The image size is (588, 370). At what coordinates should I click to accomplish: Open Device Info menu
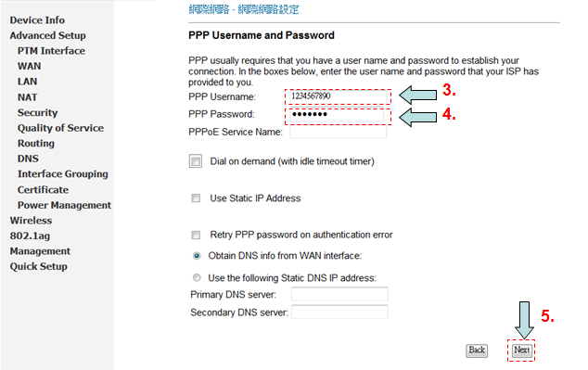point(37,19)
